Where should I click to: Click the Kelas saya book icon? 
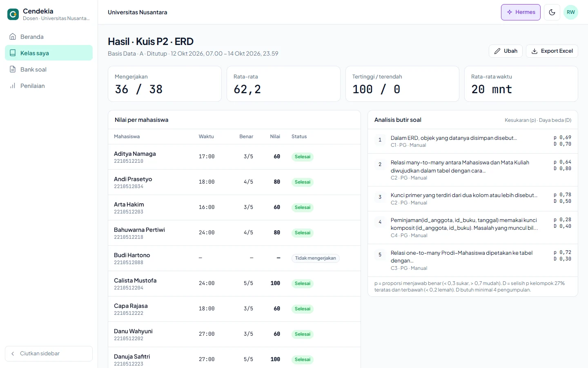point(13,53)
